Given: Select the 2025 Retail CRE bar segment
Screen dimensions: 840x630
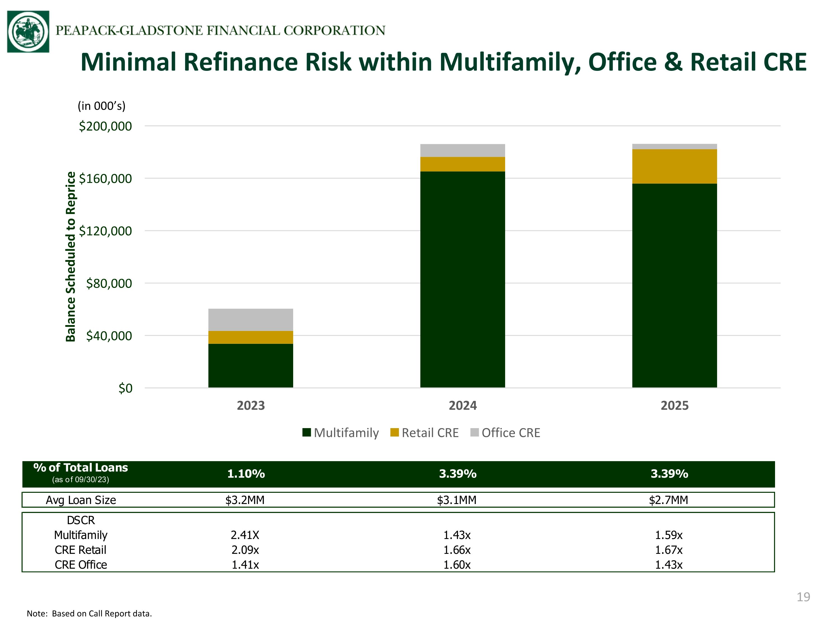Looking at the screenshot, I should click(x=675, y=167).
